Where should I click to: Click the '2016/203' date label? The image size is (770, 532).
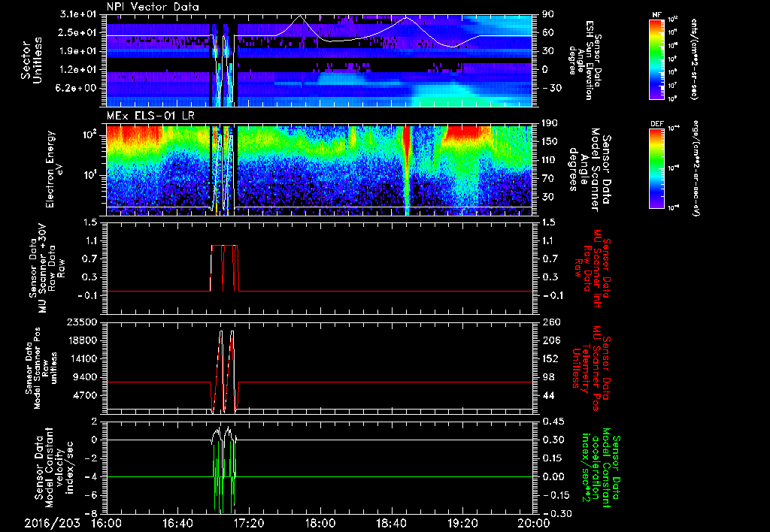coord(53,523)
